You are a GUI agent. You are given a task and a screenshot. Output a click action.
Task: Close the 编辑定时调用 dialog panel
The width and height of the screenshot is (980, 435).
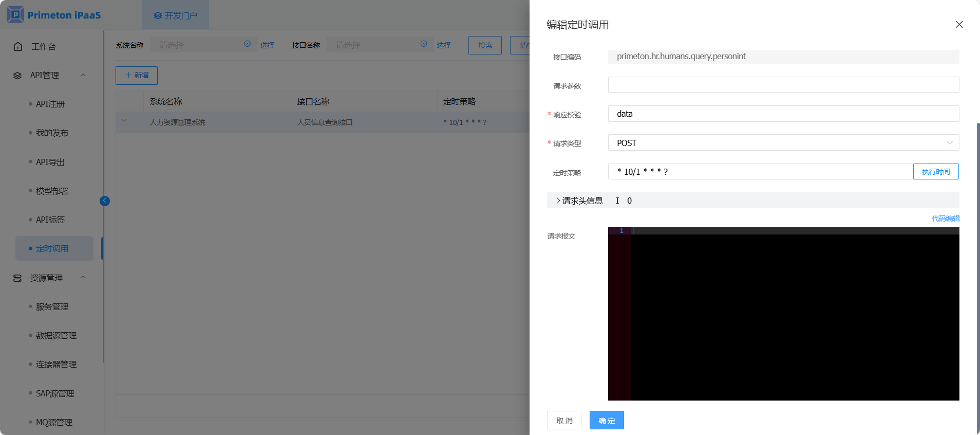point(959,25)
